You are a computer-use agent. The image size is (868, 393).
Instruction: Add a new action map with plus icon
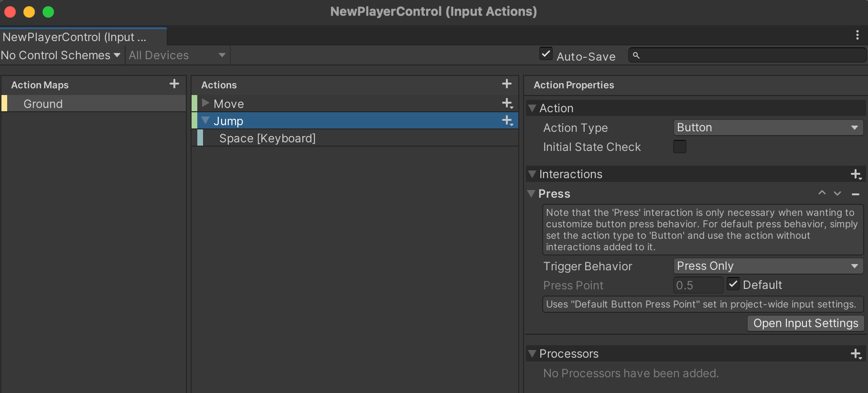point(174,84)
